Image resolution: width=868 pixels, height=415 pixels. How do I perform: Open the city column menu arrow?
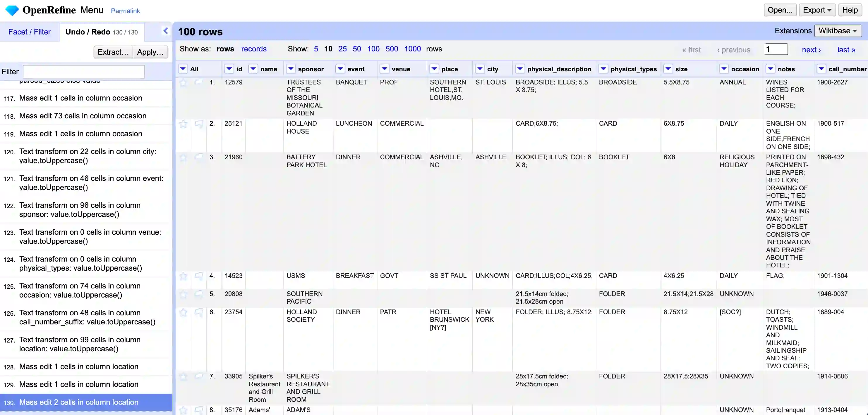pyautogui.click(x=480, y=69)
